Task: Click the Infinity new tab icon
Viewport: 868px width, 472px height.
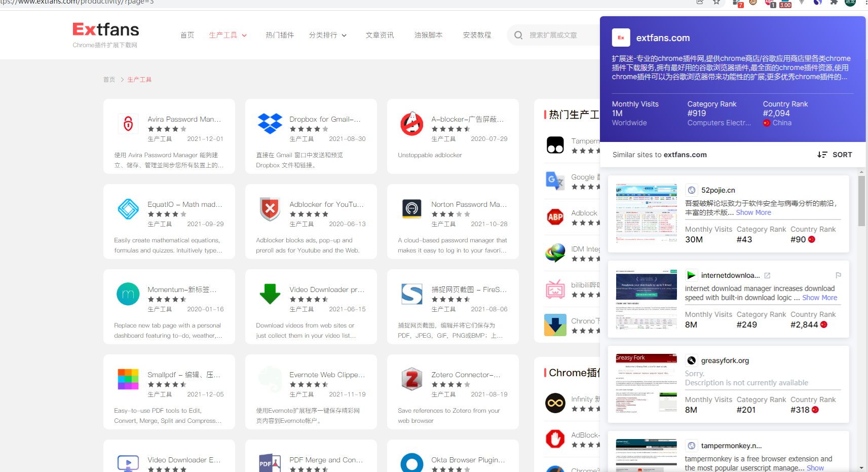Action: [x=555, y=403]
